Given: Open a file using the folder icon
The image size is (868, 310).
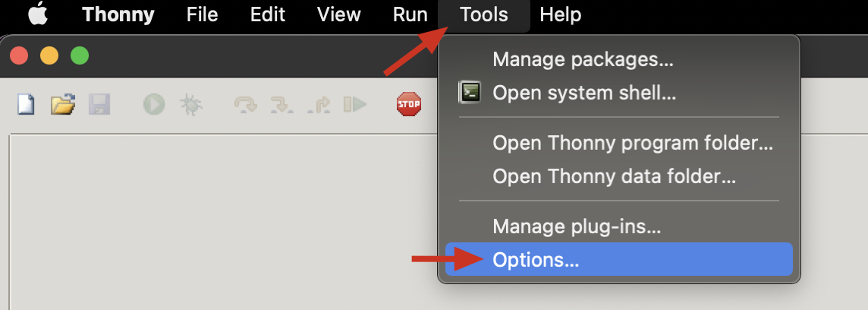Looking at the screenshot, I should tap(62, 104).
